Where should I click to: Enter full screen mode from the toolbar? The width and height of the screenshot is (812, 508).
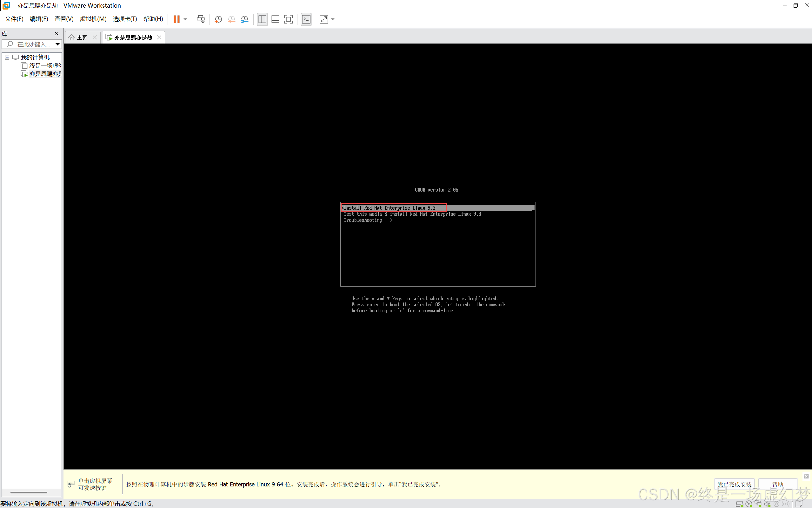click(x=288, y=19)
